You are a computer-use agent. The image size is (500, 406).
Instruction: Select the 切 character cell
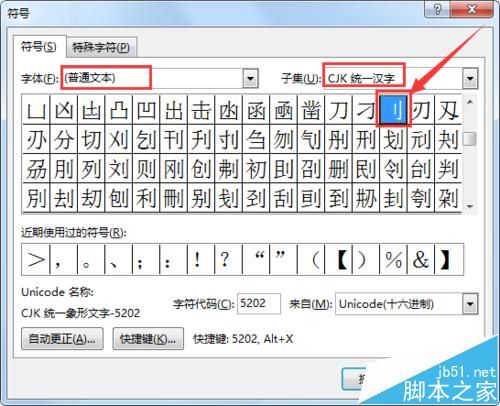pos(91,139)
